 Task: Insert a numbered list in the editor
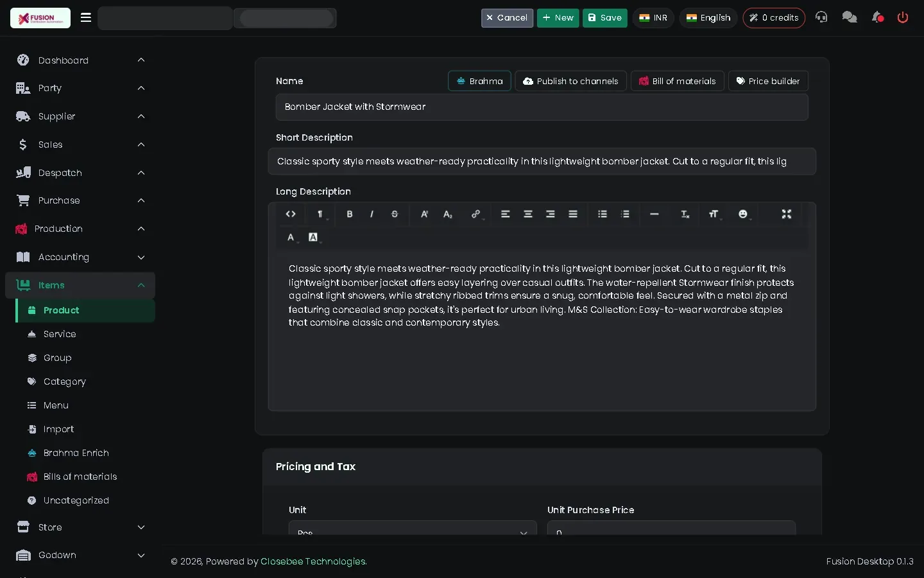(x=626, y=215)
